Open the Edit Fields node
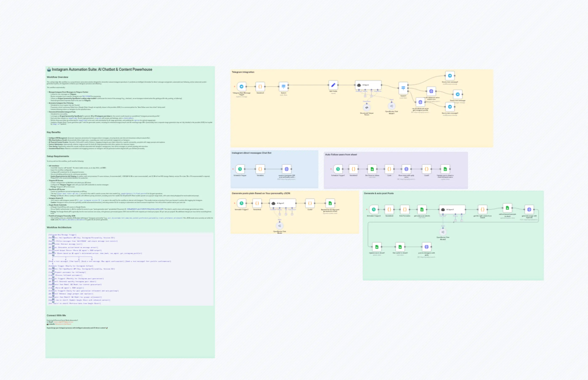 pos(333,85)
